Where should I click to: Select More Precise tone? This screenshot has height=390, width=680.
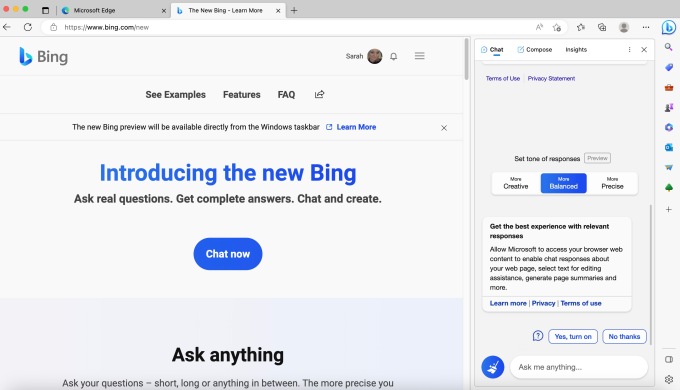(612, 183)
